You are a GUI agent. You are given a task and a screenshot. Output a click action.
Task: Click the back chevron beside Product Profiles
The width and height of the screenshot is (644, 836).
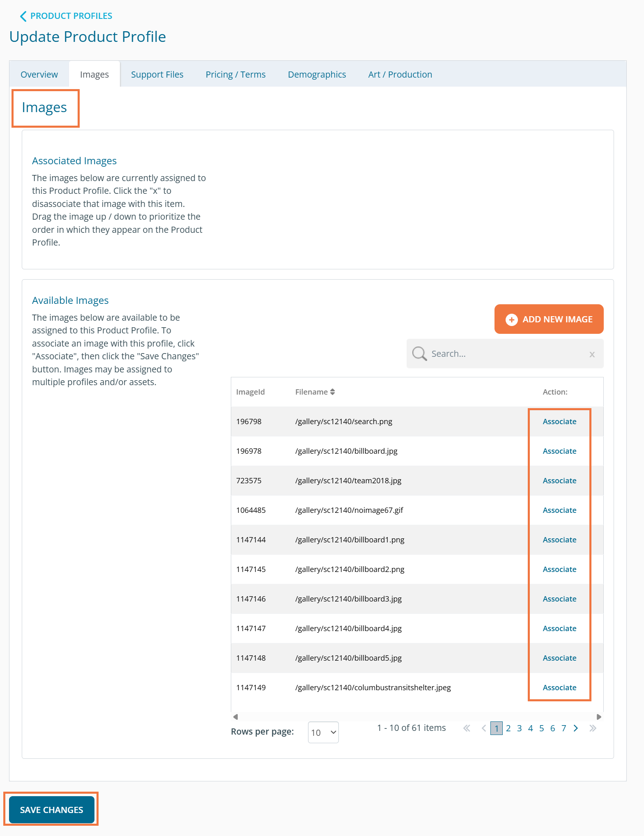(23, 16)
